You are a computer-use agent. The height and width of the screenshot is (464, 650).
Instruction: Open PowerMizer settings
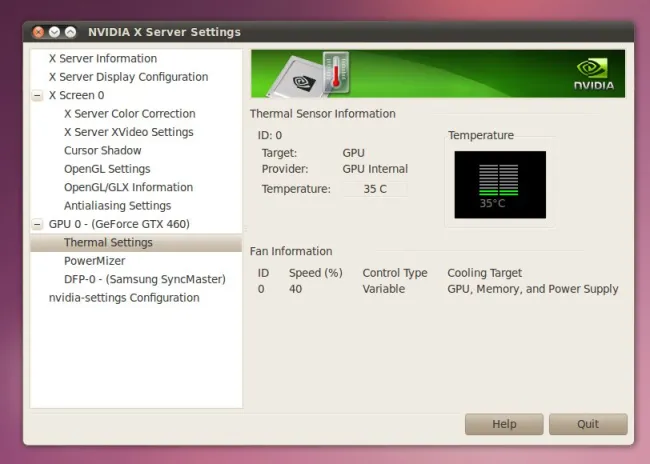(x=95, y=261)
